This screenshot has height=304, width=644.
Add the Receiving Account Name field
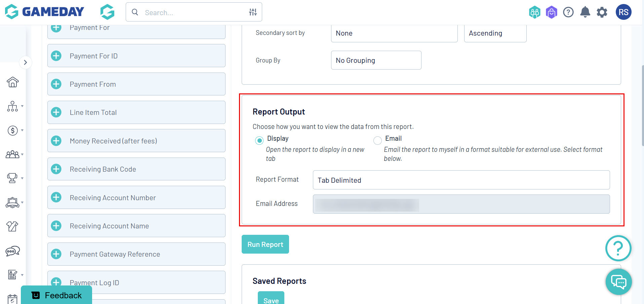coord(56,226)
